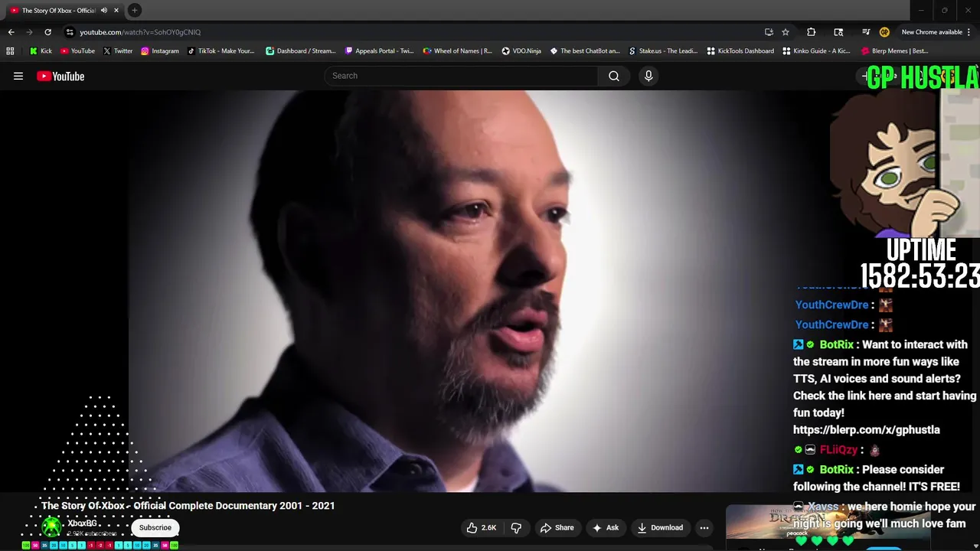The image size is (980, 551).
Task: Open the KickTools Dashboard bookmark
Action: point(740,51)
